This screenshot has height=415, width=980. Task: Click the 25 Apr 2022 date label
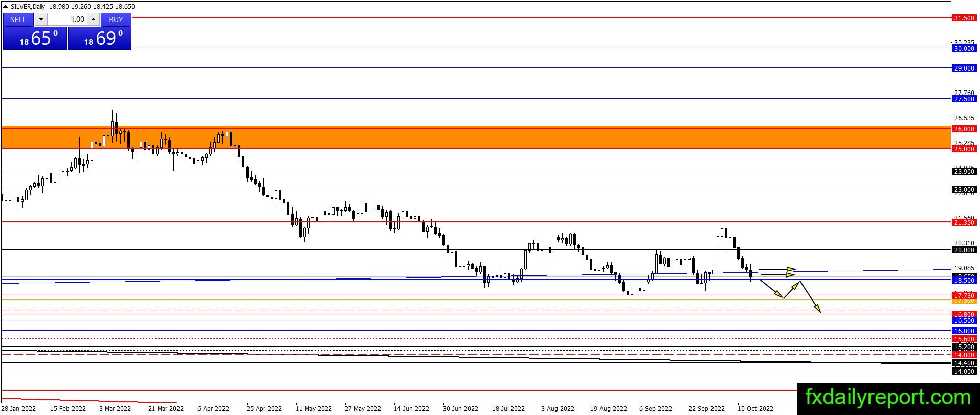[x=264, y=408]
